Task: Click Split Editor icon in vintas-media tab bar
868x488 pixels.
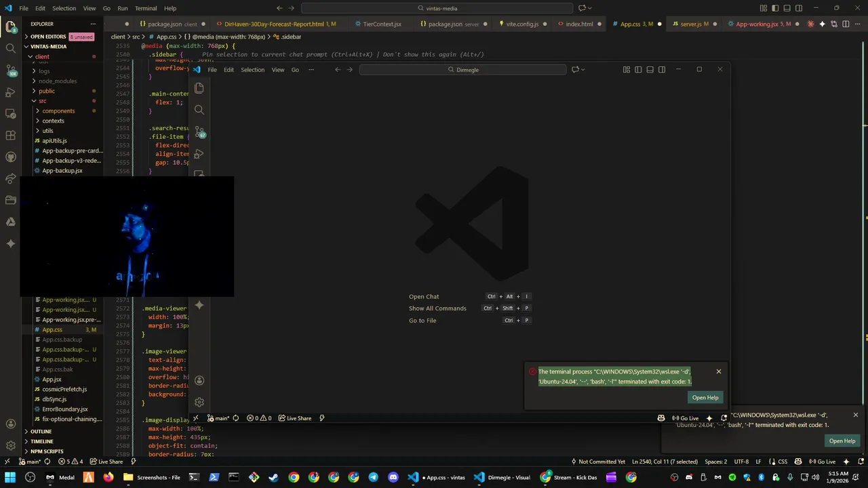Action: [x=846, y=24]
